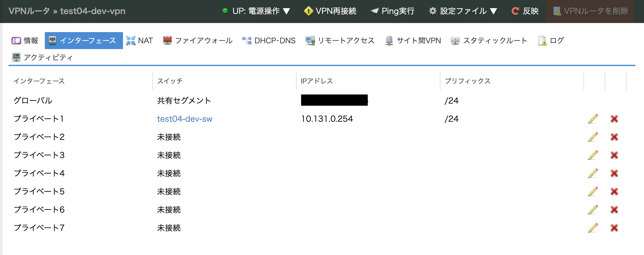Click 未接続 in the プライベート7 row
644x255 pixels.
click(169, 228)
